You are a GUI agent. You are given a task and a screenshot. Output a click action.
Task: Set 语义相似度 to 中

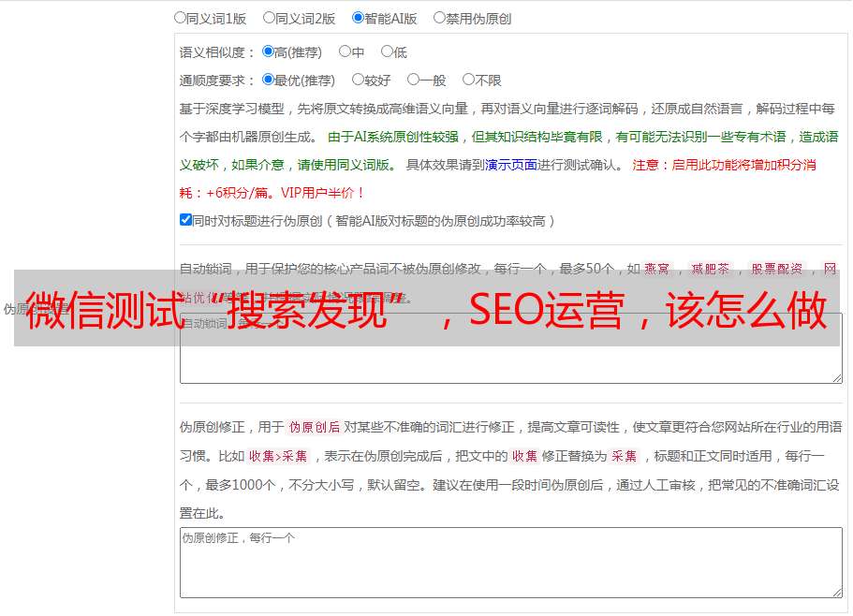[x=345, y=51]
